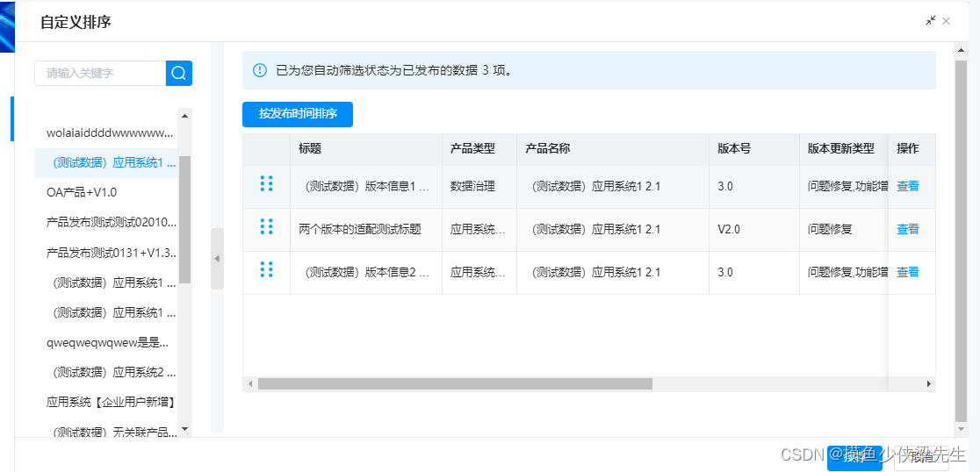Click the table horizontal scroll right arrow
This screenshot has width=980, height=472.
point(929,384)
